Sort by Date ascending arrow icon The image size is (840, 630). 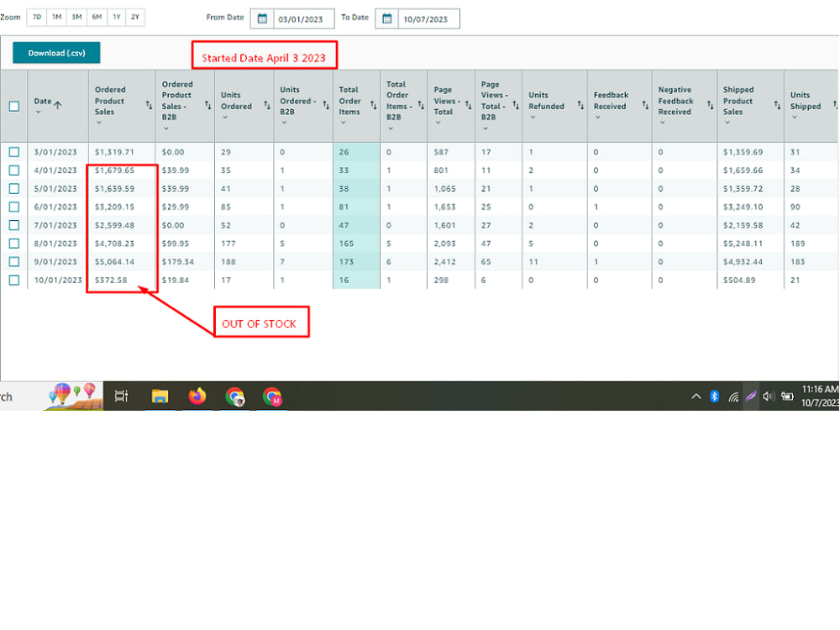click(x=58, y=104)
